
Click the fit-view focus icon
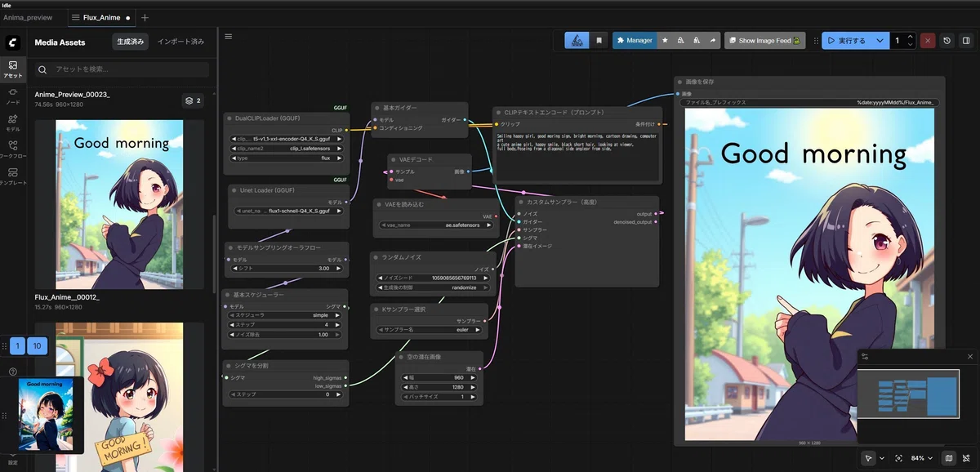click(898, 458)
